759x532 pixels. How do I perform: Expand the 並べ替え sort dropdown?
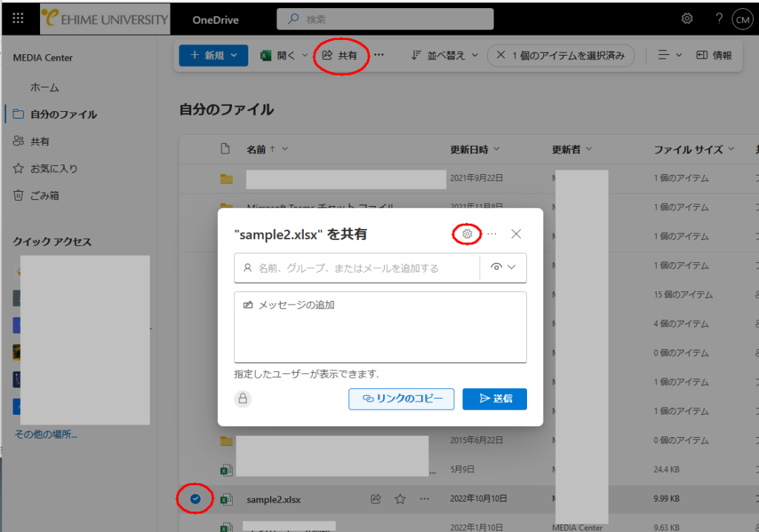pyautogui.click(x=444, y=55)
